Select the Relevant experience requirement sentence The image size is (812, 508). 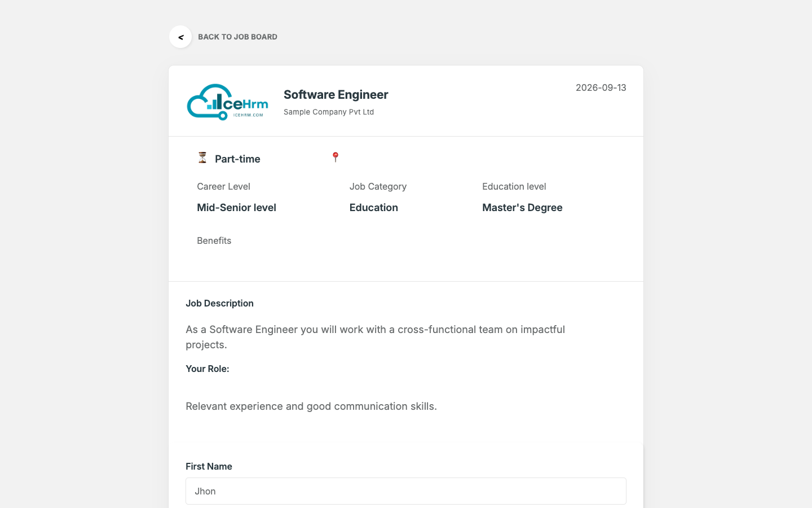[311, 406]
